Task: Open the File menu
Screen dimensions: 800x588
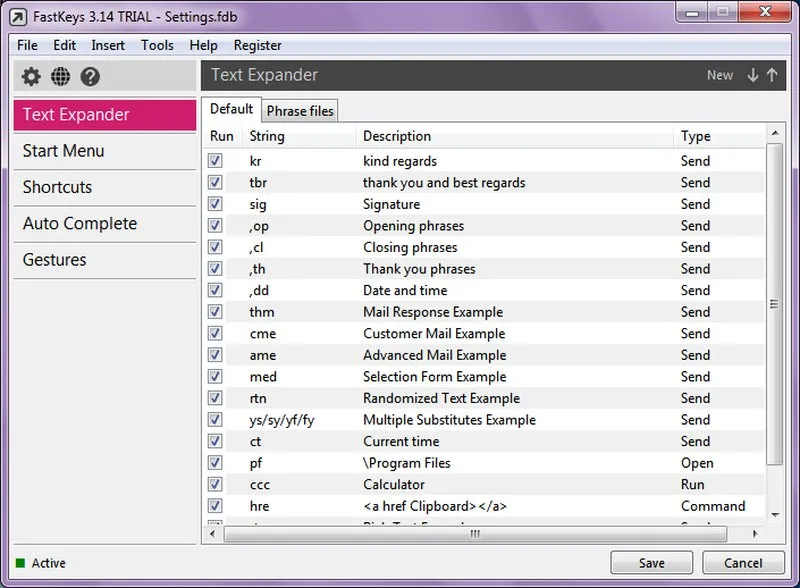Action: coord(27,45)
